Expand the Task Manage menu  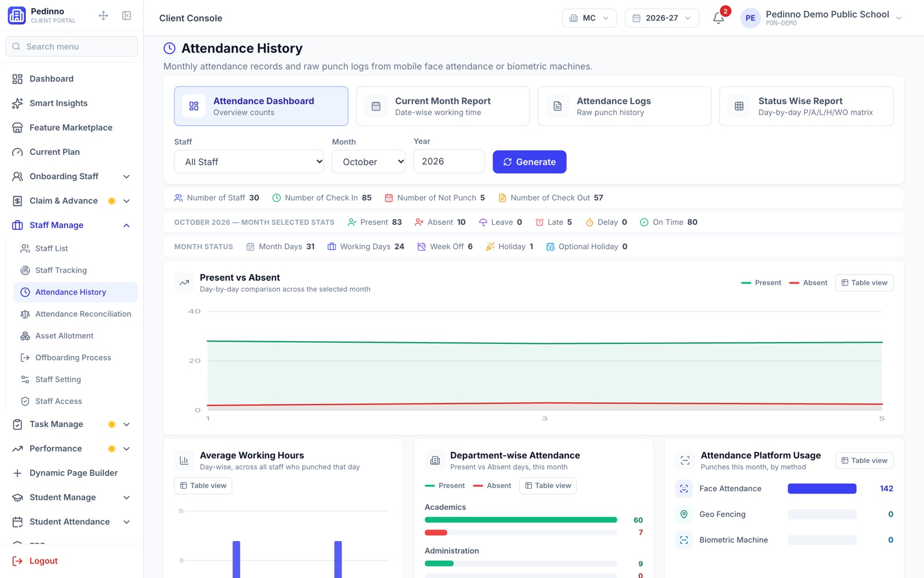126,424
